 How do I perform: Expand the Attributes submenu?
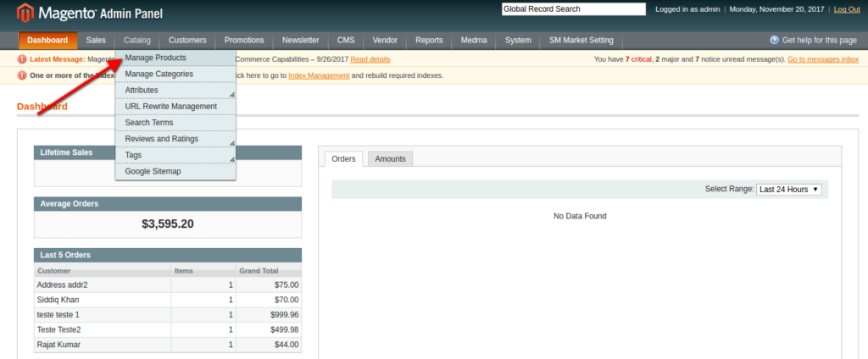click(176, 90)
